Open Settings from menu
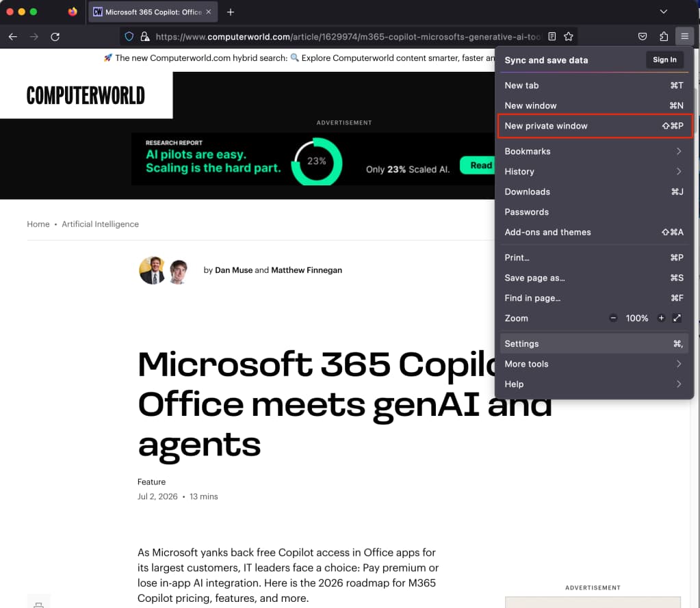The width and height of the screenshot is (700, 608). (x=594, y=343)
